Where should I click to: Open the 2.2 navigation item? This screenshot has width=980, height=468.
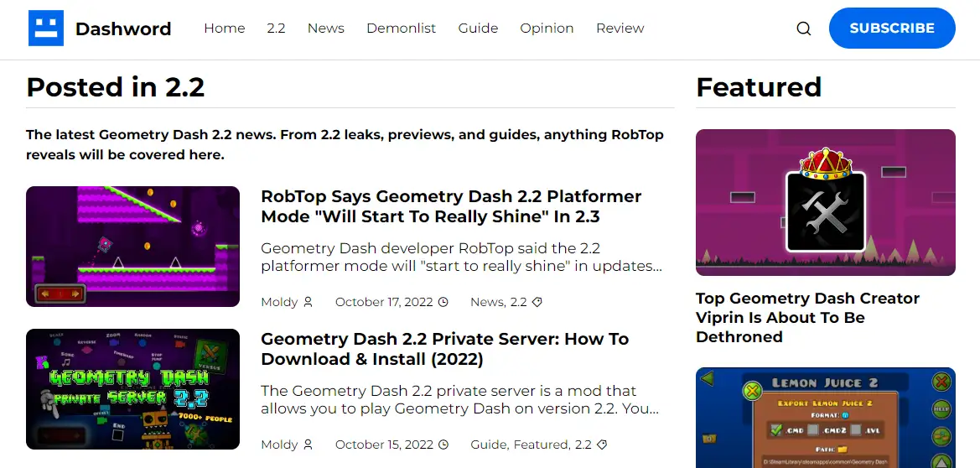(276, 29)
